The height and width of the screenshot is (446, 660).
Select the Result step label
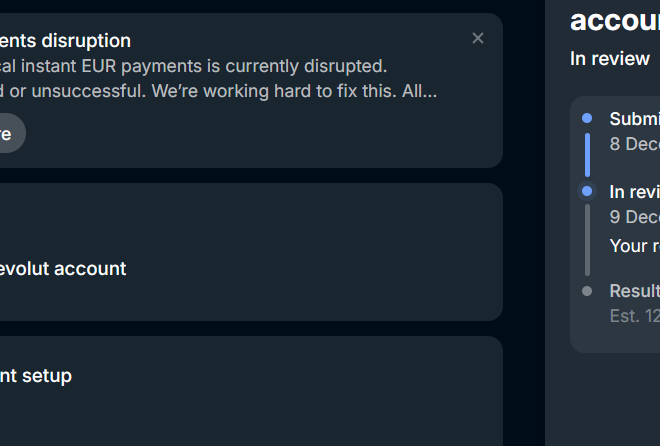pos(634,291)
